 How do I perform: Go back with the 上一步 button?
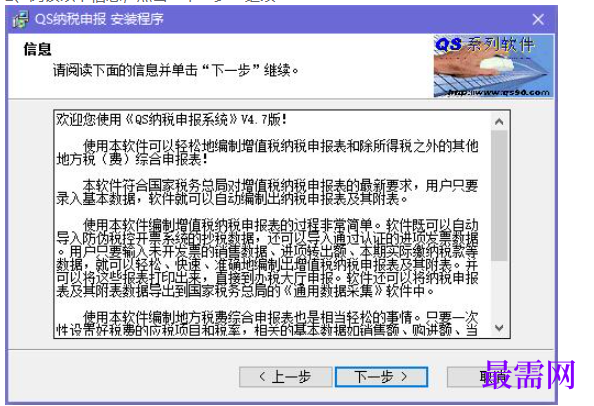[286, 377]
